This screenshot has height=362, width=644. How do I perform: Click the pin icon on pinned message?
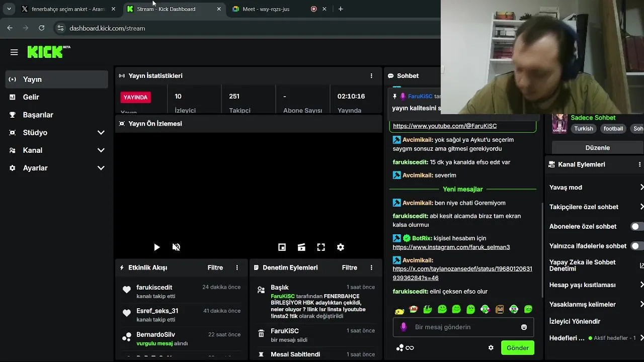395,96
